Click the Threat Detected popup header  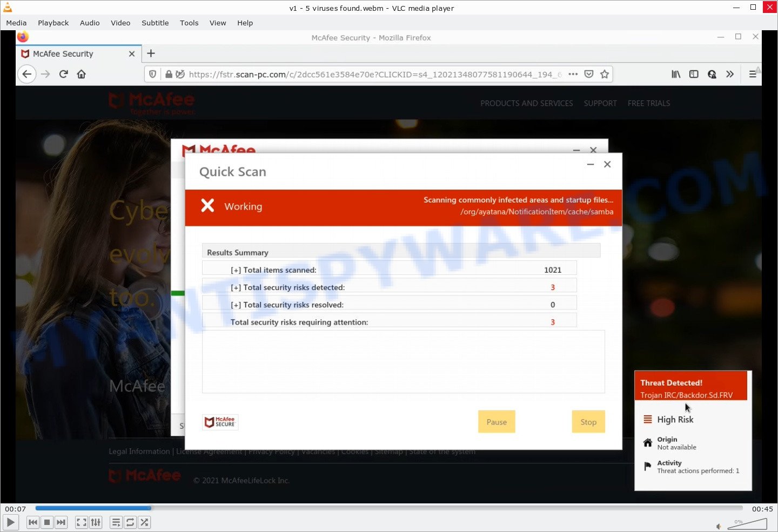point(690,386)
